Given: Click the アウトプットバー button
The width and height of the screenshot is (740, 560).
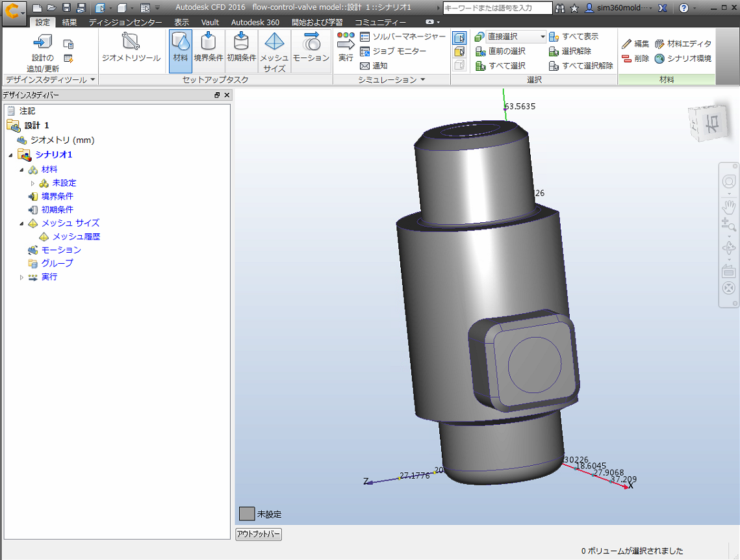Looking at the screenshot, I should pos(259,534).
